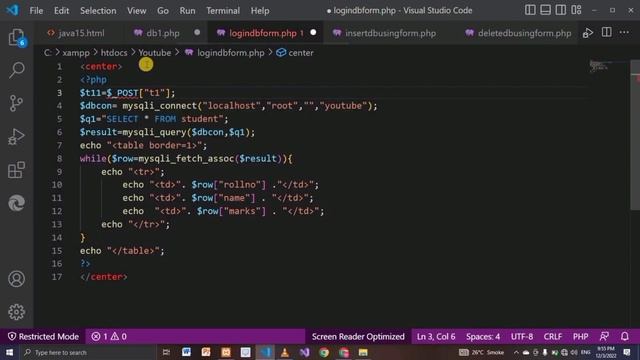Place cursor on the mysqli_connect line

(x=229, y=106)
